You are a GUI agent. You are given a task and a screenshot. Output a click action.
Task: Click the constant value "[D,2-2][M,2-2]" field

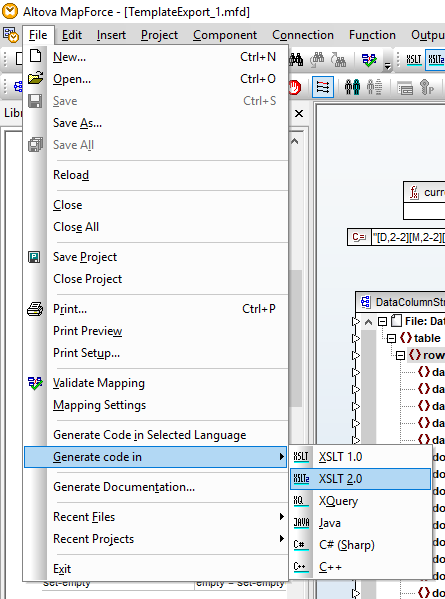pyautogui.click(x=408, y=237)
